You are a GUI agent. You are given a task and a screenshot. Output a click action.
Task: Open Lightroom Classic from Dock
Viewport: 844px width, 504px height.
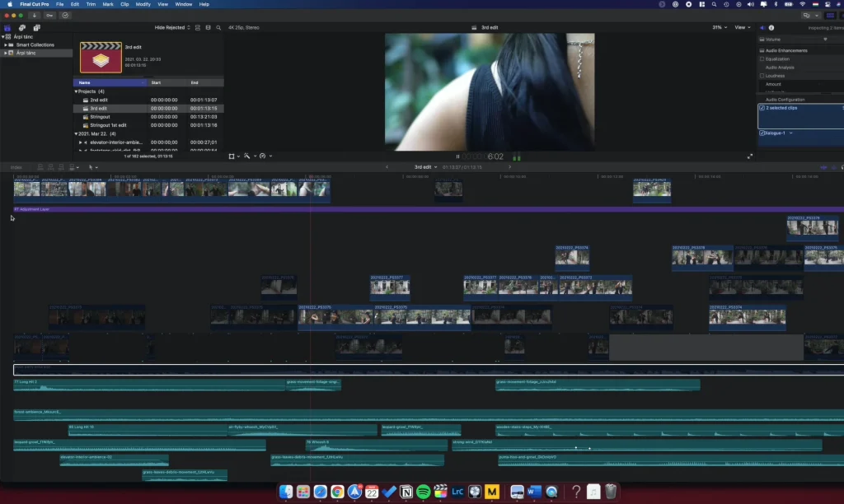coord(457,491)
